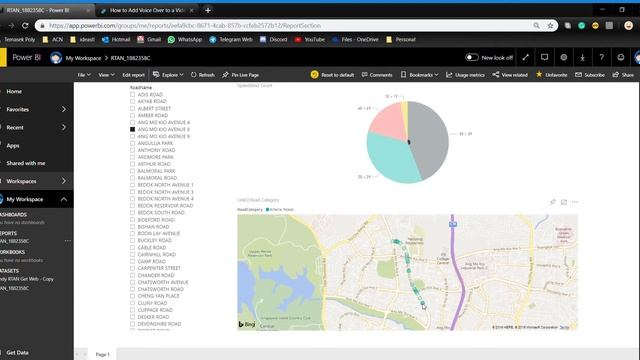Click View related button
Viewport: 640px width, 360px height.
[510, 75]
